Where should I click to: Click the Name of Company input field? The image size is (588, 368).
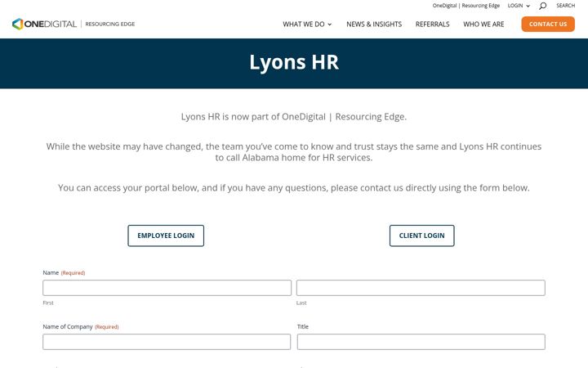click(x=167, y=342)
